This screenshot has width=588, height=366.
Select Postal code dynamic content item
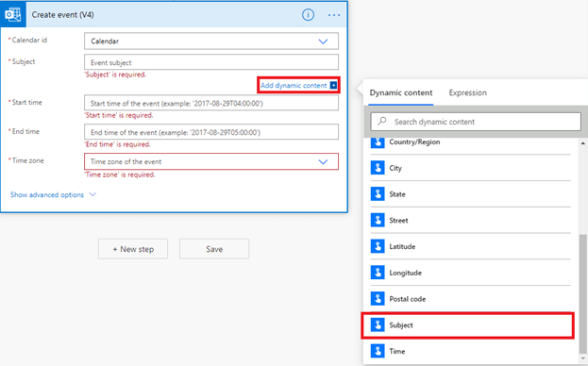coord(471,299)
